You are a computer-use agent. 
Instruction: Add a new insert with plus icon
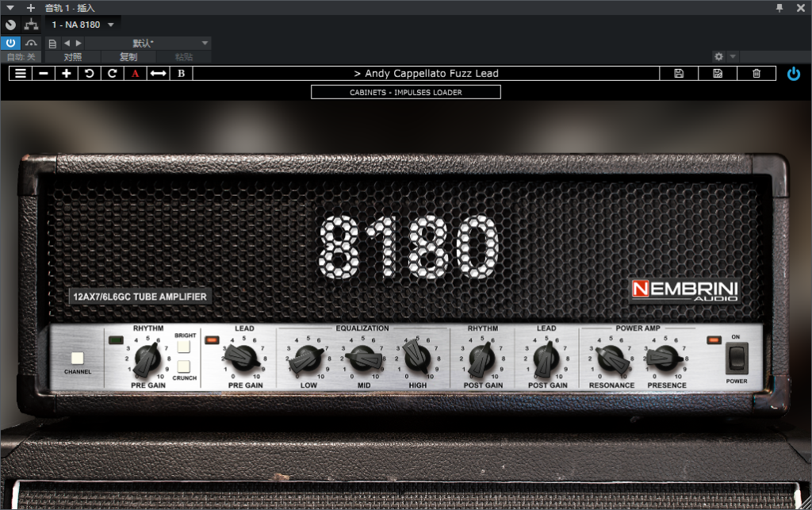31,8
